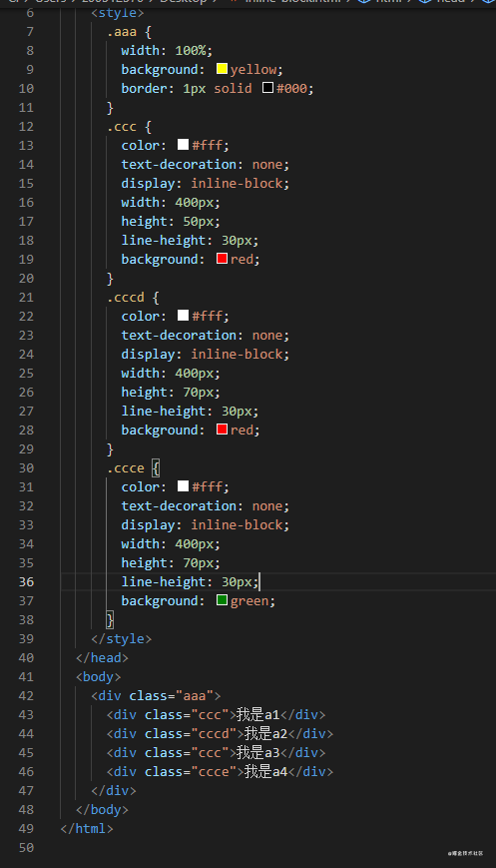Click the .aaa selector on line 7
Viewport: 496px width, 868px height.
tap(122, 32)
